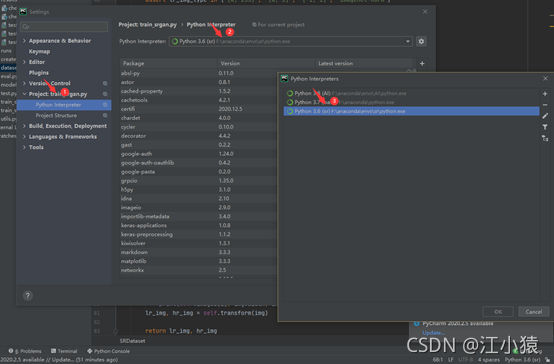Remove selected interpreter with the minus icon

click(545, 105)
